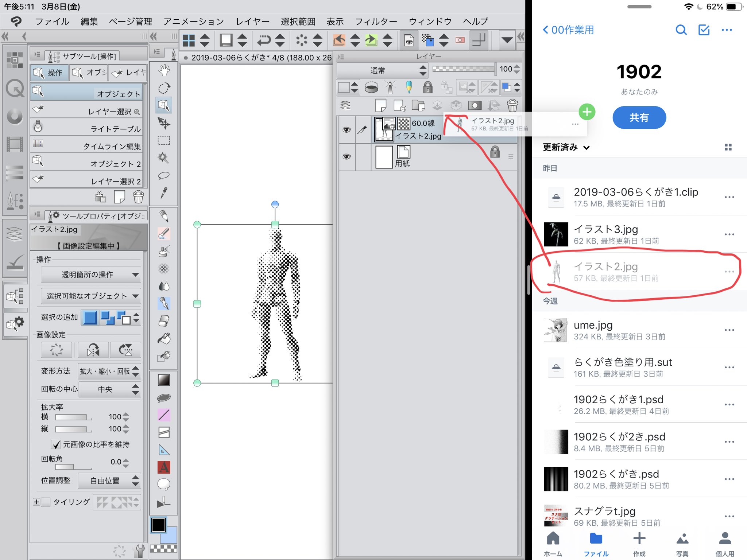Select the Operation object tool
The width and height of the screenshot is (747, 560).
click(164, 105)
